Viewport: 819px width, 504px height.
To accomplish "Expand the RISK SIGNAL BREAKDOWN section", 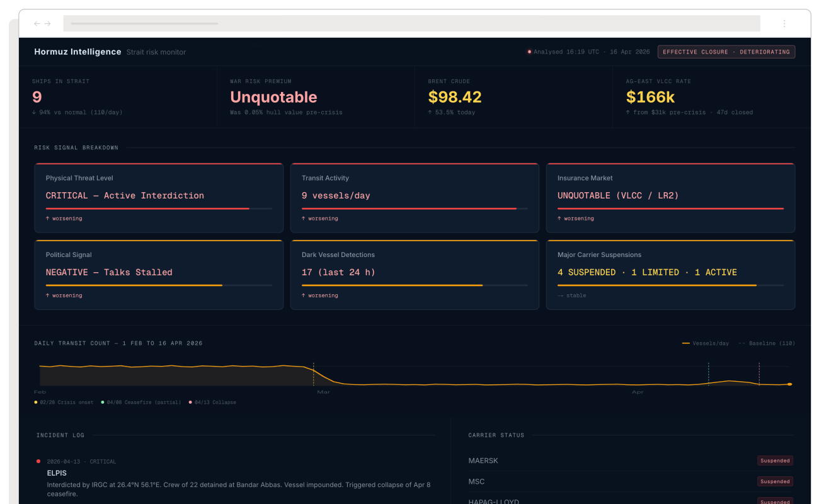I will (x=76, y=147).
